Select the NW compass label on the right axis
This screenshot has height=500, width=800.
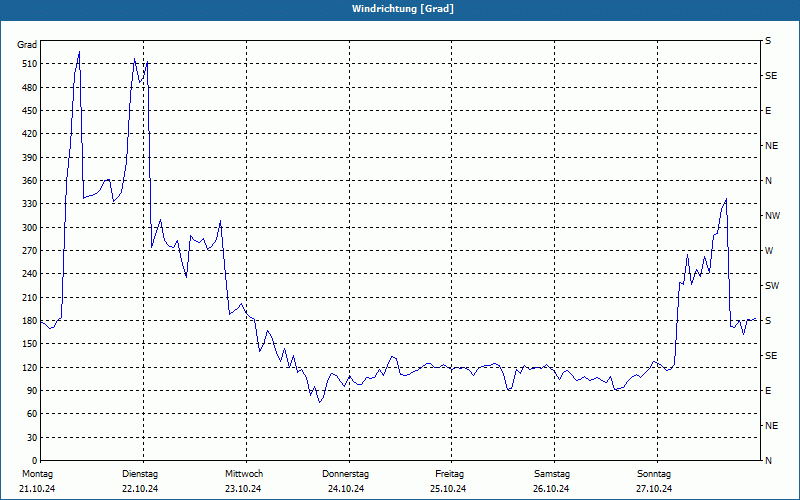point(772,216)
